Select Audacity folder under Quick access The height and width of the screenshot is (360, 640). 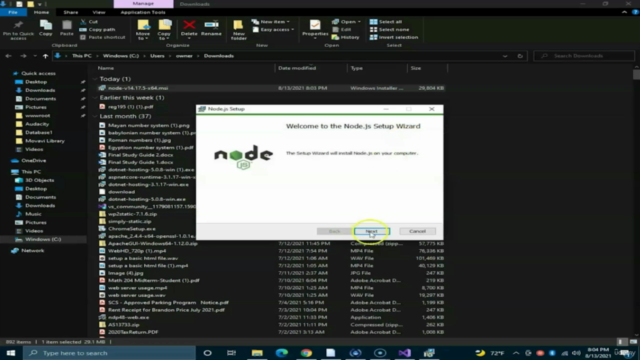[37, 124]
